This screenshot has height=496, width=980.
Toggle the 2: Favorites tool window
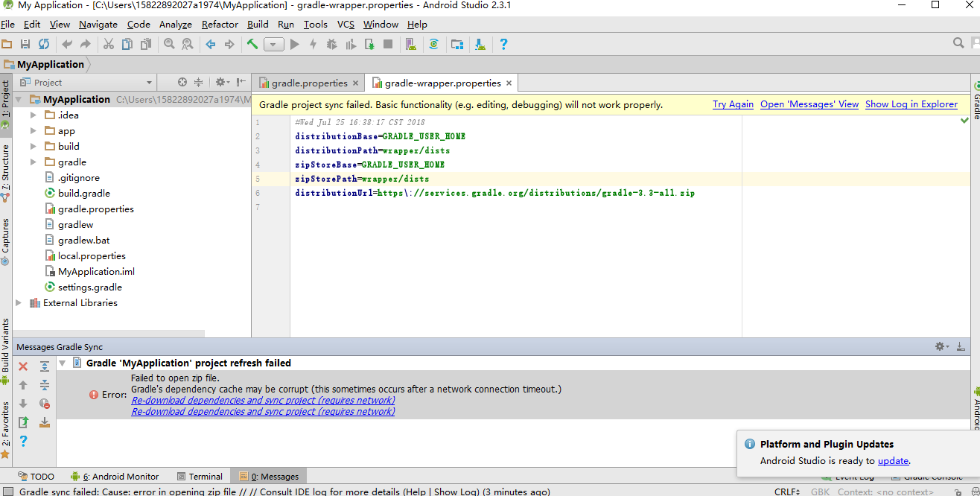[x=6, y=429]
